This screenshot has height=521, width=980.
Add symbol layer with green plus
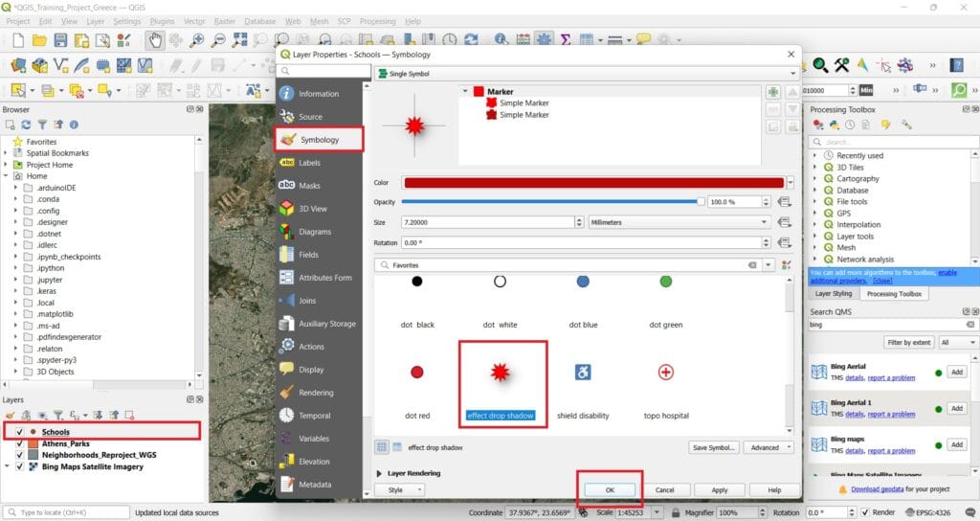pyautogui.click(x=773, y=92)
